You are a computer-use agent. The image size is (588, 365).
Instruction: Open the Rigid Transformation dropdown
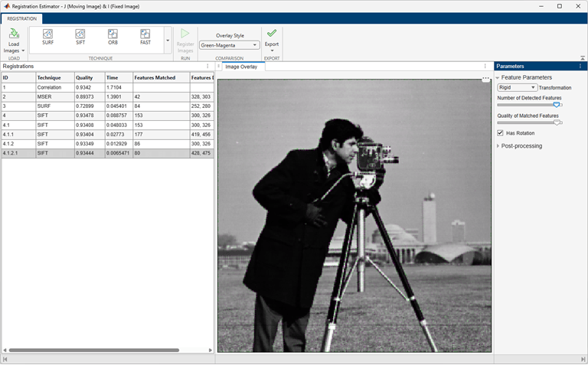tap(517, 87)
